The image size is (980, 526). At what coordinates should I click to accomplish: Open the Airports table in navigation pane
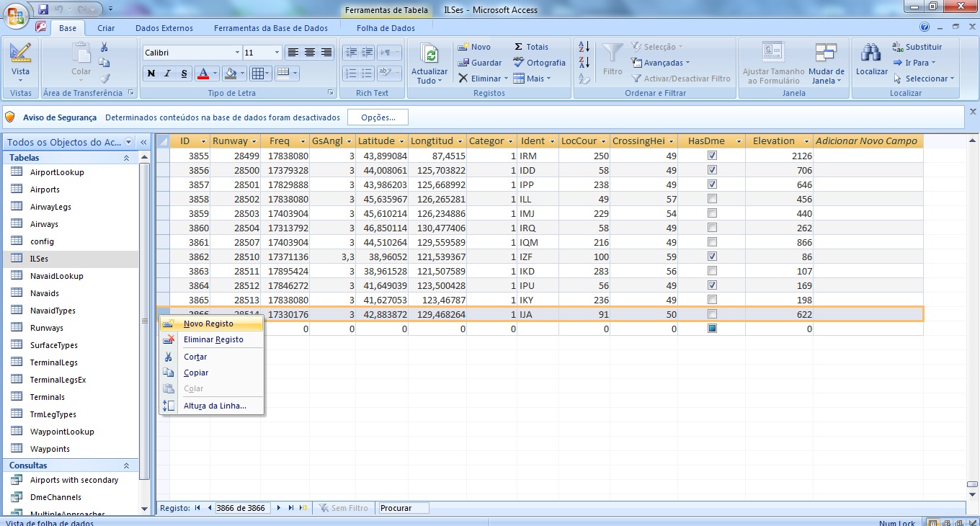45,190
